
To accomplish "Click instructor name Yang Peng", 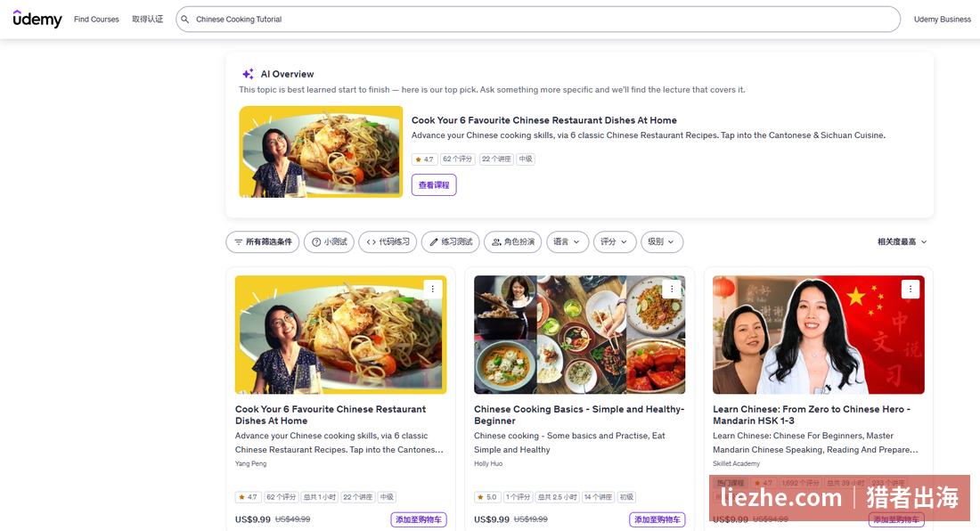I will pos(250,463).
